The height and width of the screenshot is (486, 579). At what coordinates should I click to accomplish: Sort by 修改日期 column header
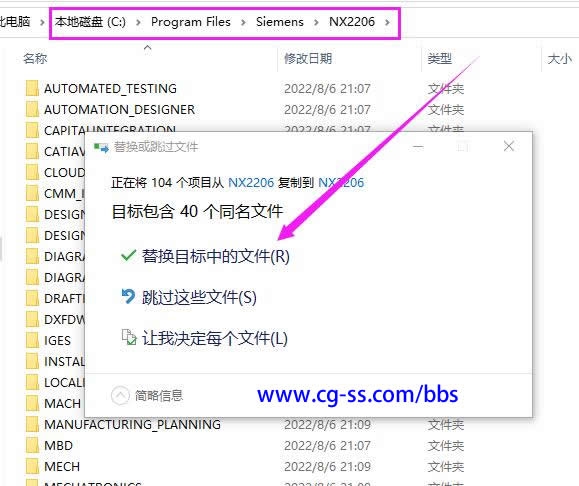pos(308,58)
